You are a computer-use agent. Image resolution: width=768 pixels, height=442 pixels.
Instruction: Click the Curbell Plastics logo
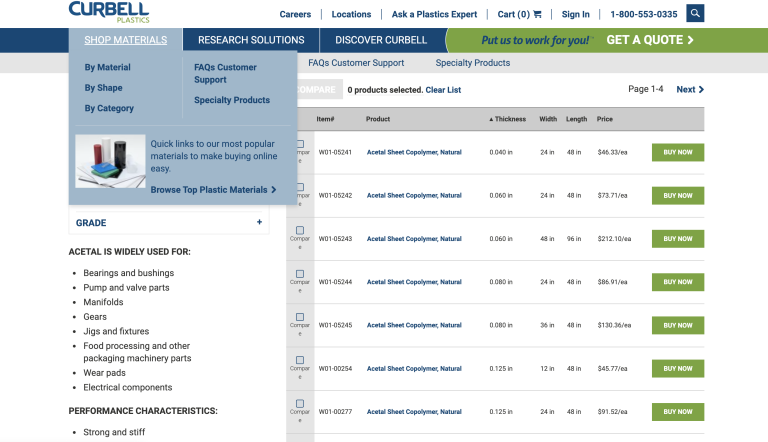click(109, 12)
